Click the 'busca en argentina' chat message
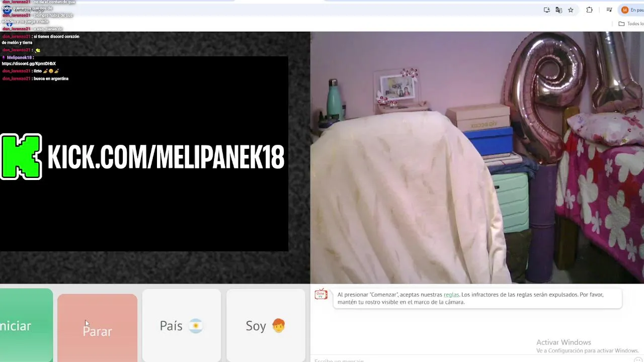This screenshot has width=644, height=362. click(x=51, y=78)
